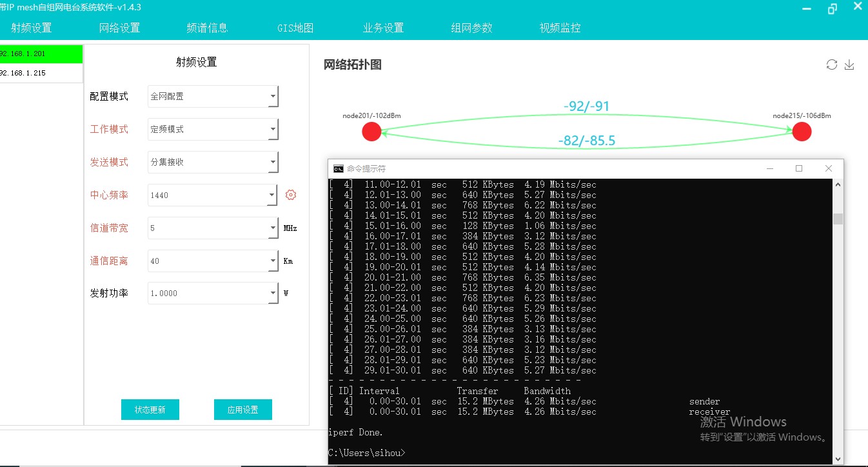868x467 pixels.
Task: Click the command prompt title icon
Action: pos(338,168)
